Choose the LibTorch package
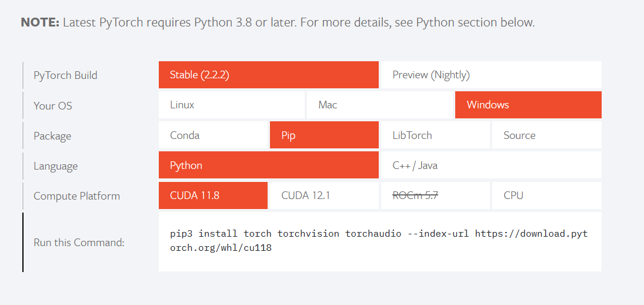The height and width of the screenshot is (305, 644). click(435, 135)
